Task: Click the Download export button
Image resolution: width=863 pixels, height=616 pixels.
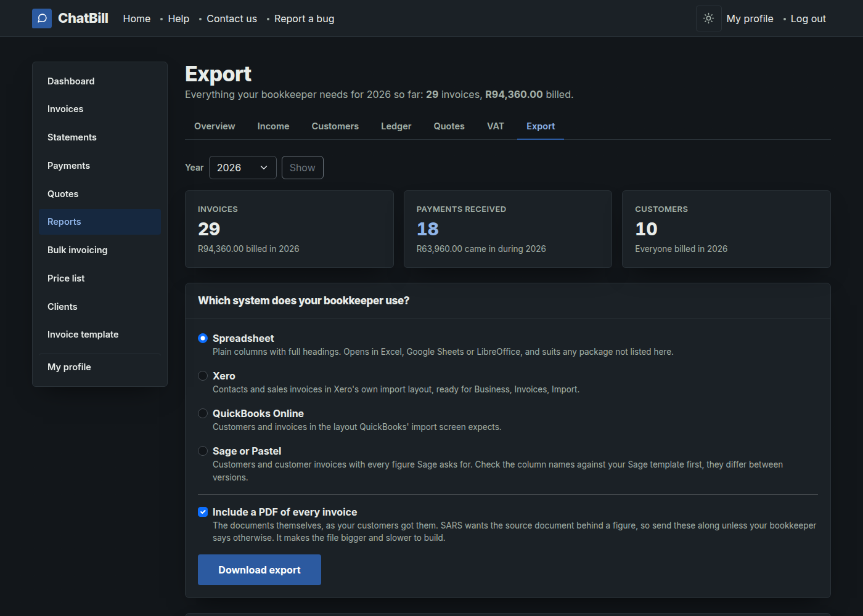Action: (260, 570)
